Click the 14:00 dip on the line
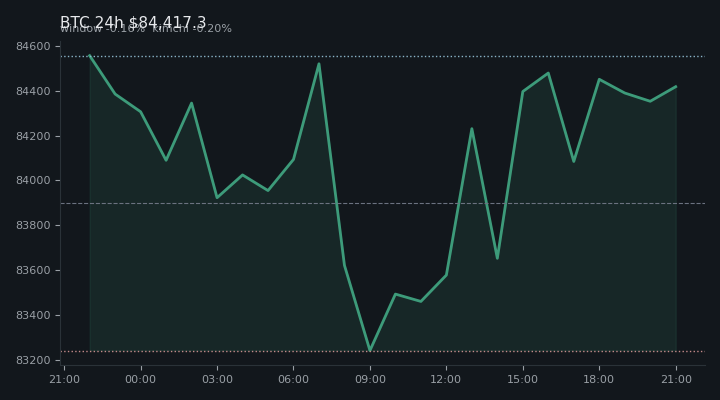Image resolution: width=720 pixels, height=400 pixels. [497, 259]
